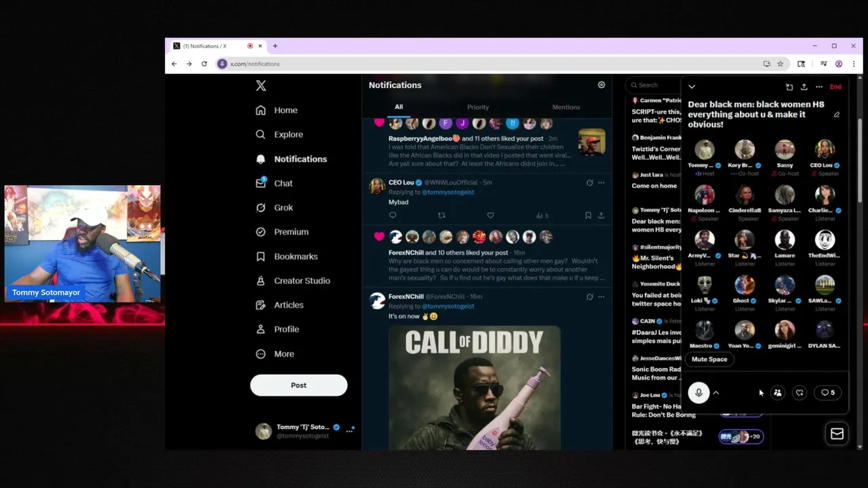Open Grok from the sidebar
Screen dimensions: 868x488
pyautogui.click(x=275, y=207)
